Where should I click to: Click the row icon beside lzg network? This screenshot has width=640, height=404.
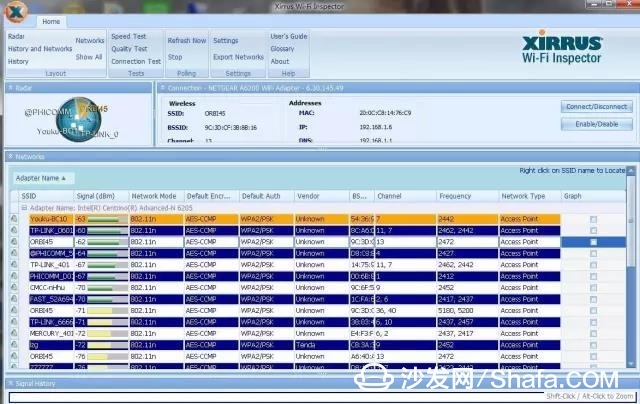point(14,344)
